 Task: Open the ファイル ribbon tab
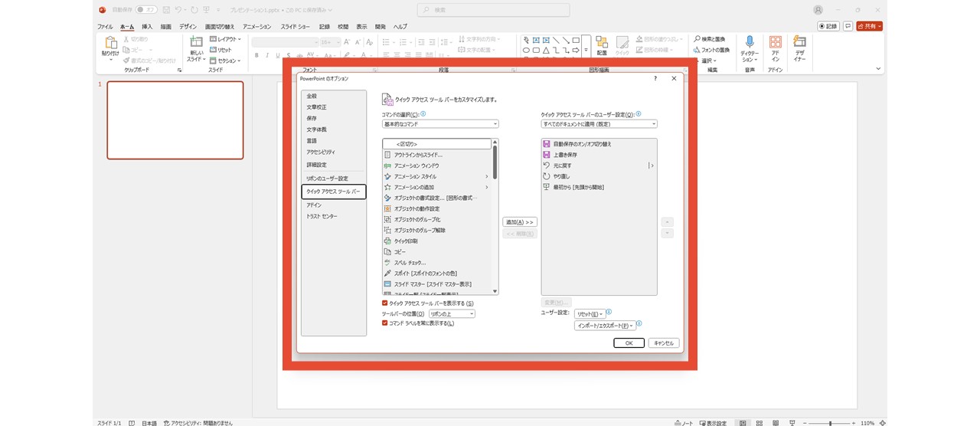click(105, 27)
